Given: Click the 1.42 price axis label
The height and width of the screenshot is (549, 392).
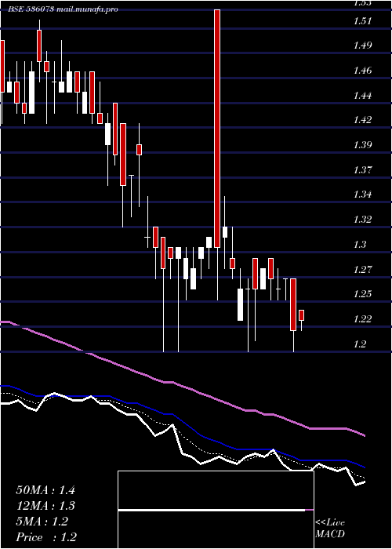Looking at the screenshot, I should [362, 120].
